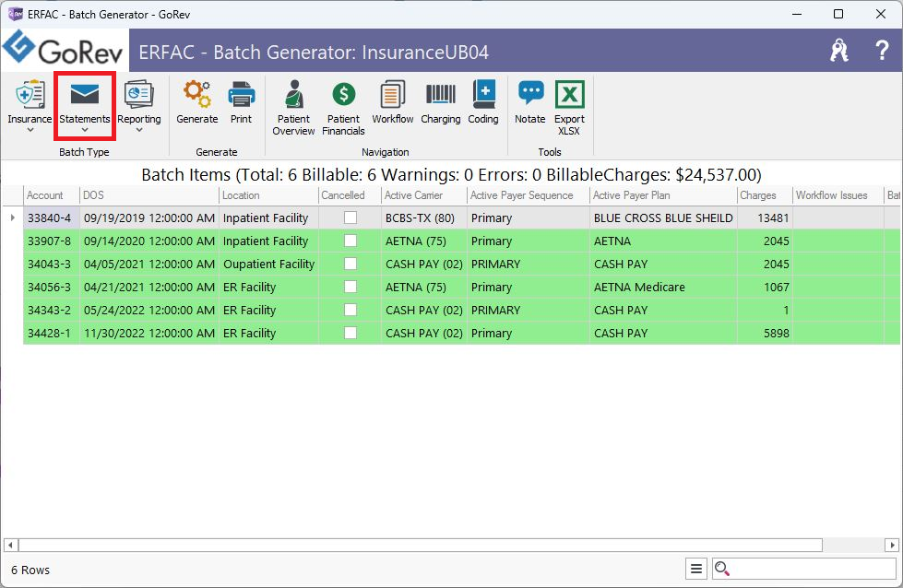903x588 pixels.
Task: Click the Oupatient Facility location cell
Action: (x=268, y=265)
